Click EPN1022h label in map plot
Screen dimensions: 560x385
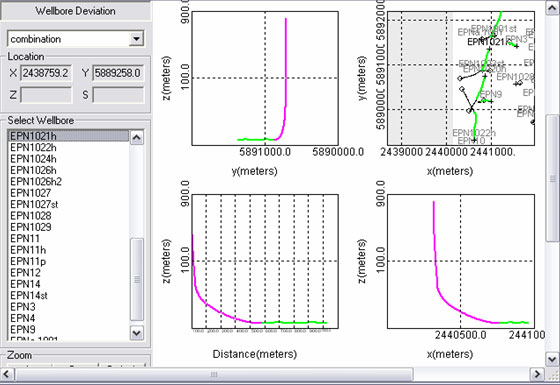(474, 133)
